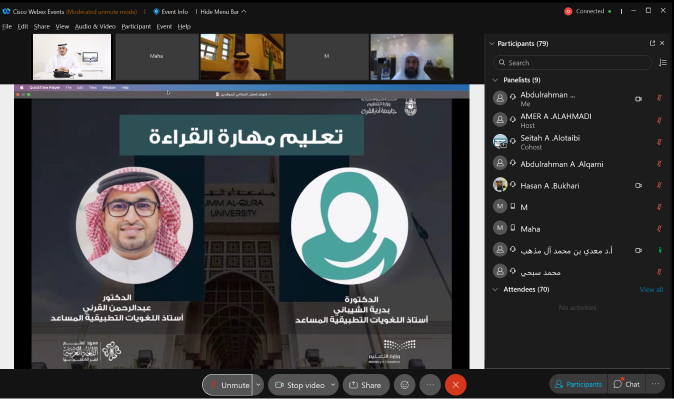Click the View all attendees link
The image size is (674, 399).
tap(651, 289)
